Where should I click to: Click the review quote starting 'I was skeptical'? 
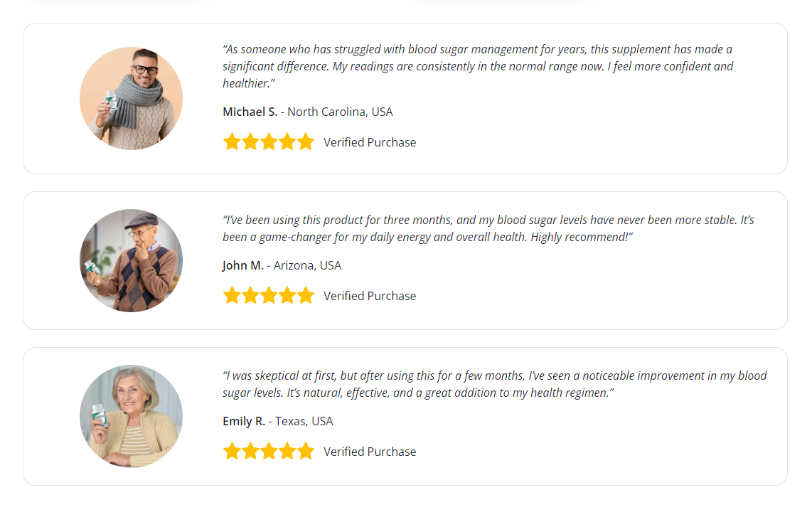495,384
